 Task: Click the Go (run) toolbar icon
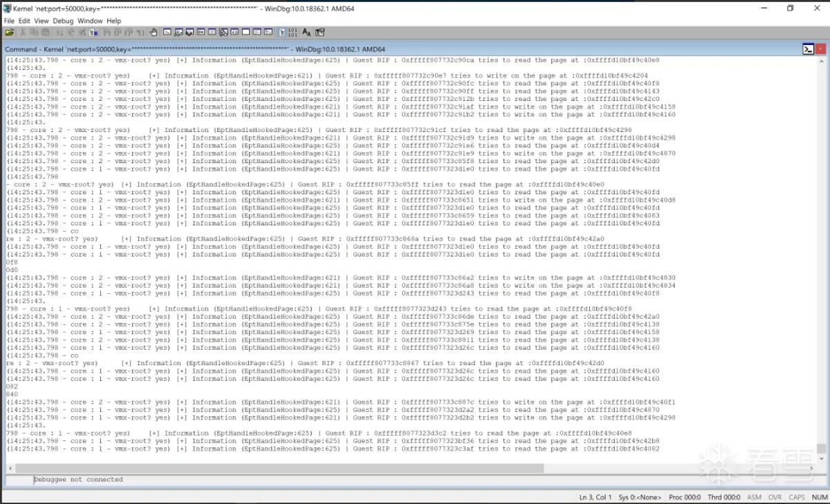[x=59, y=32]
